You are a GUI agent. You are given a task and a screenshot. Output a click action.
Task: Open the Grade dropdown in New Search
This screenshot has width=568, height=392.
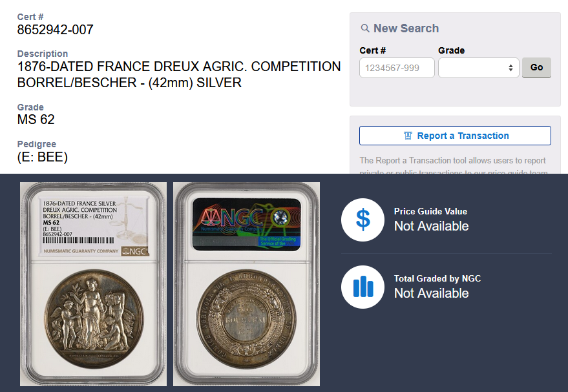pos(479,68)
